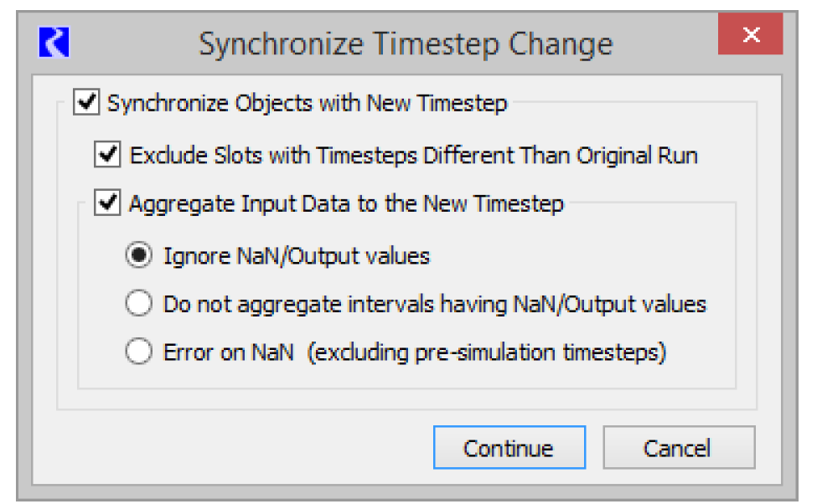Click Do not aggregate intervals label text
This screenshot has height=504, width=817.
434,304
